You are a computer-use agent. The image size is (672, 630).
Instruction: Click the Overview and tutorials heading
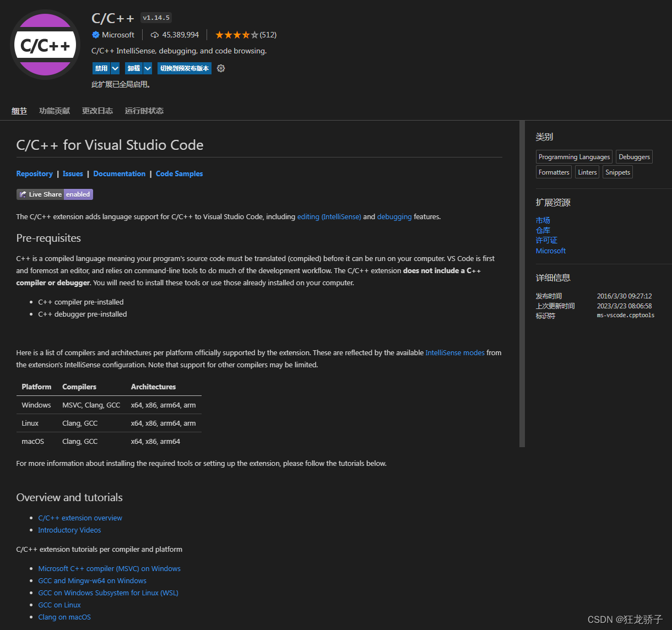tap(69, 497)
